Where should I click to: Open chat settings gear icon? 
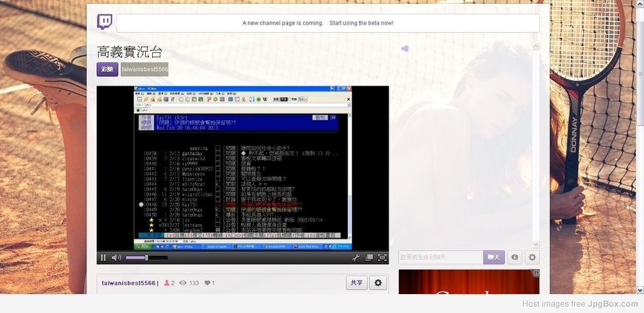[532, 257]
